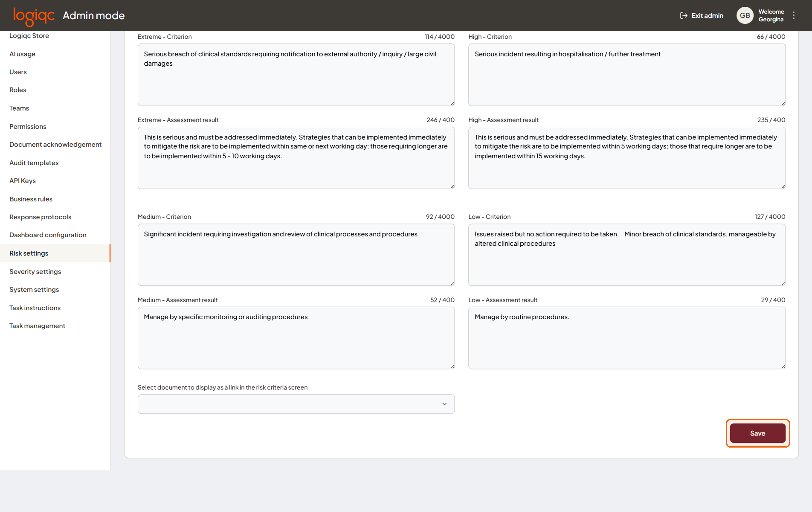Edit the Low - Criterion text area

click(x=627, y=255)
